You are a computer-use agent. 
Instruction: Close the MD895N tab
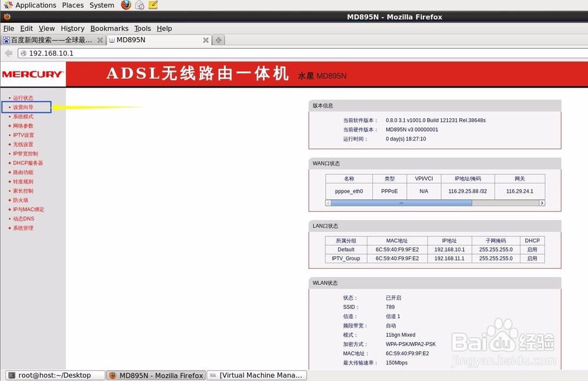click(x=205, y=40)
